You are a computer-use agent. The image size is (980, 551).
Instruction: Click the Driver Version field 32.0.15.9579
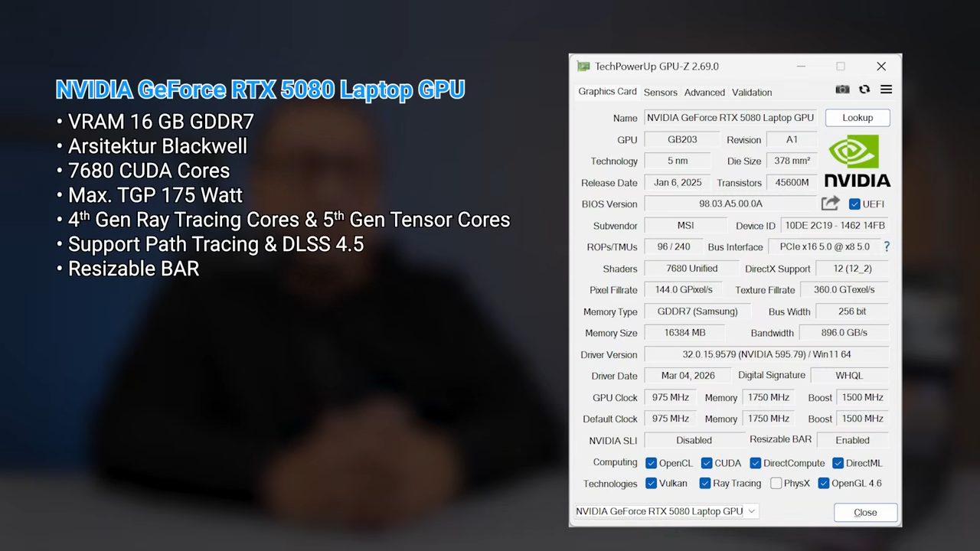(766, 354)
